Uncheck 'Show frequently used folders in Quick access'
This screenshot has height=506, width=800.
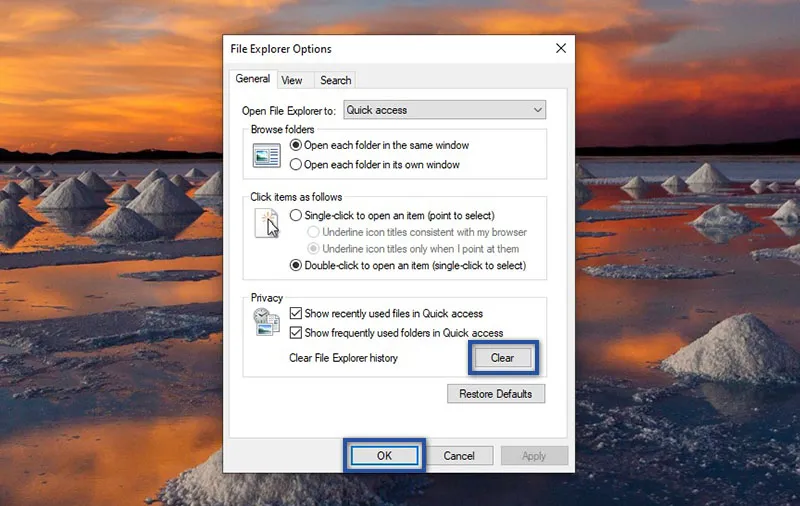pyautogui.click(x=396, y=333)
